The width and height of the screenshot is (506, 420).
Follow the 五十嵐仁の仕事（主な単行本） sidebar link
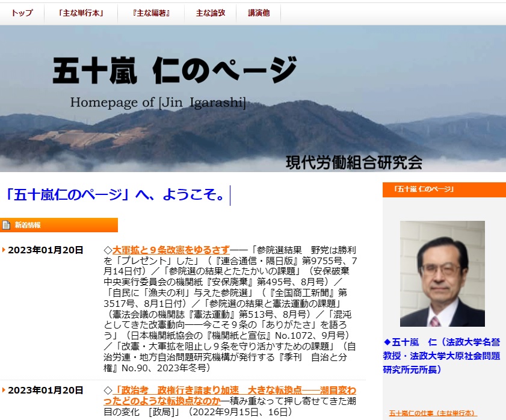(433, 413)
